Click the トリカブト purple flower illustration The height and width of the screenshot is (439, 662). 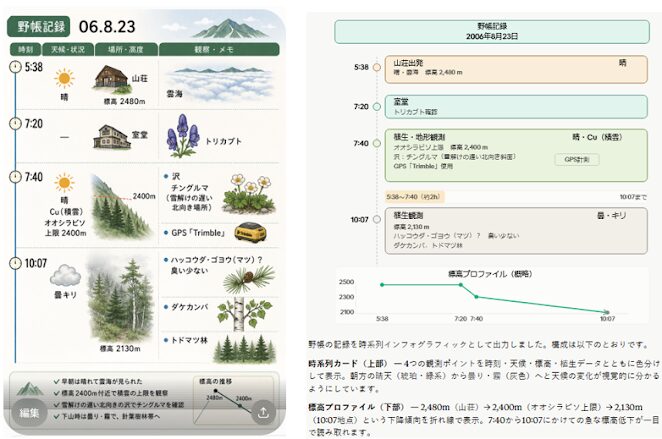click(x=183, y=135)
